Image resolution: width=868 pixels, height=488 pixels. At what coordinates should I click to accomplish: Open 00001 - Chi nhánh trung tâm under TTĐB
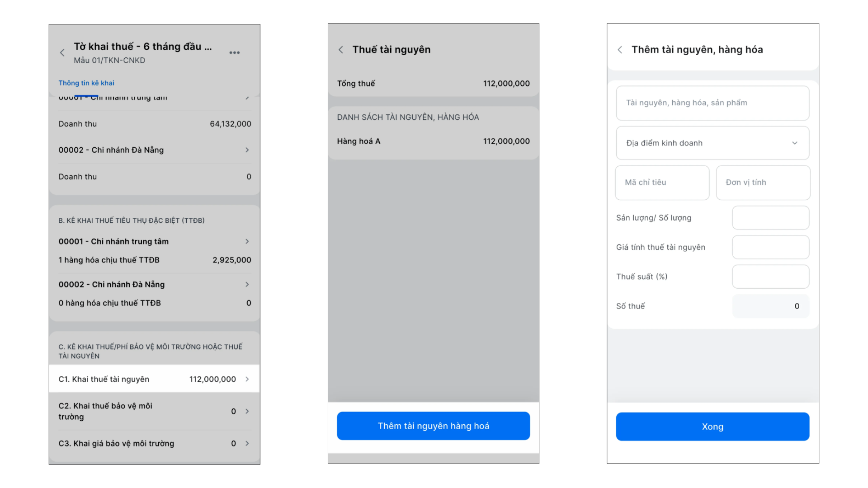tap(155, 241)
